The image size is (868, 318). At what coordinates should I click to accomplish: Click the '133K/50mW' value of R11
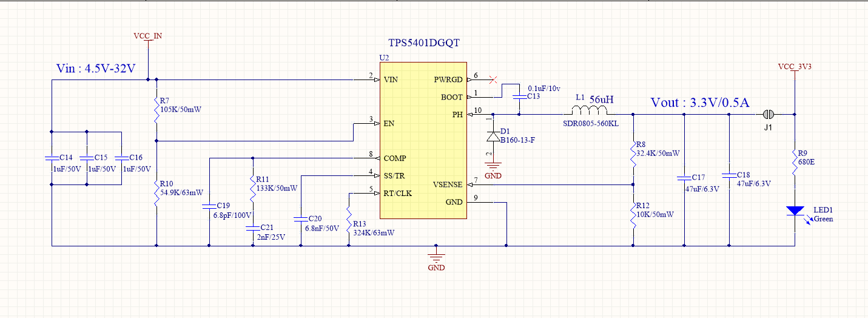pyautogui.click(x=277, y=188)
